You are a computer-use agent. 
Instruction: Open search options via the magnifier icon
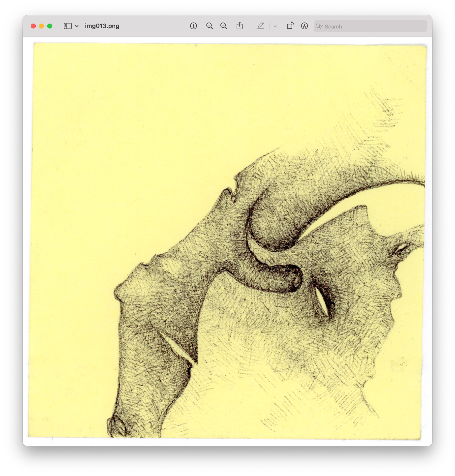coord(319,26)
